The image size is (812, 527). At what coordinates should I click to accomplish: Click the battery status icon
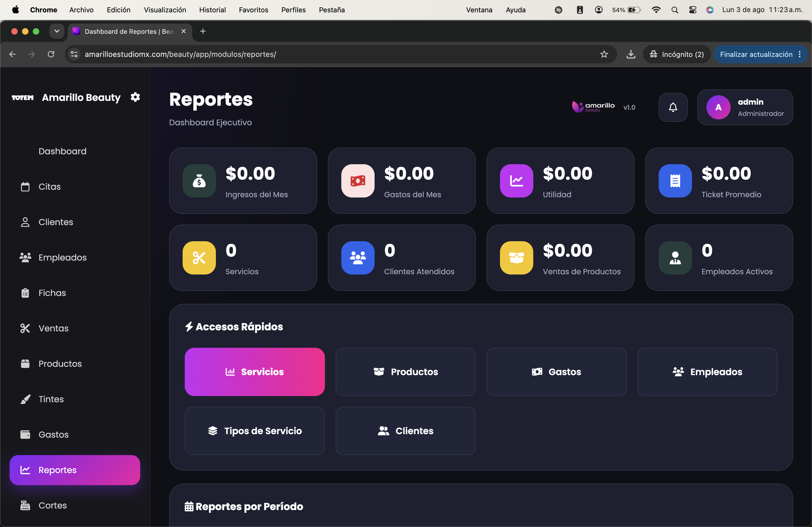634,10
